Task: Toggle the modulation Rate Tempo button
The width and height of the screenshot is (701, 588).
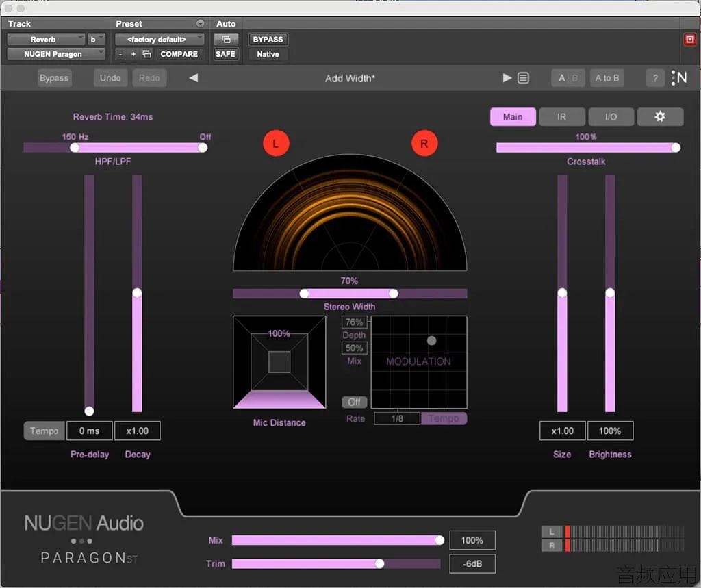Action: tap(444, 418)
